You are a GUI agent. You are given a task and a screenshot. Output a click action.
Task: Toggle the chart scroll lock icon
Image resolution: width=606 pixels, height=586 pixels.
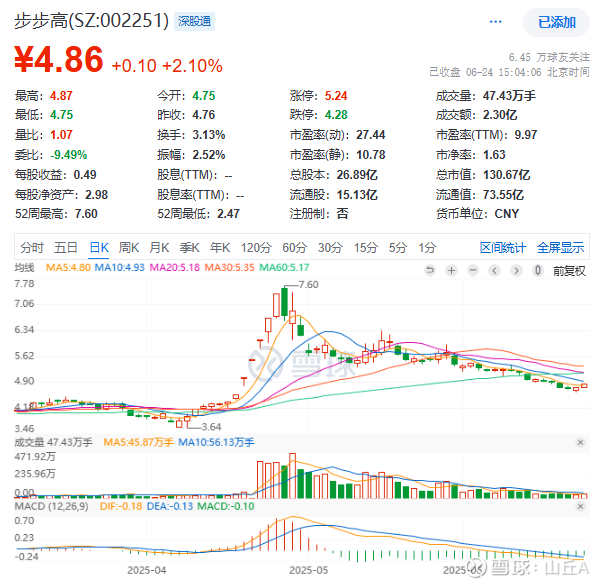[538, 270]
